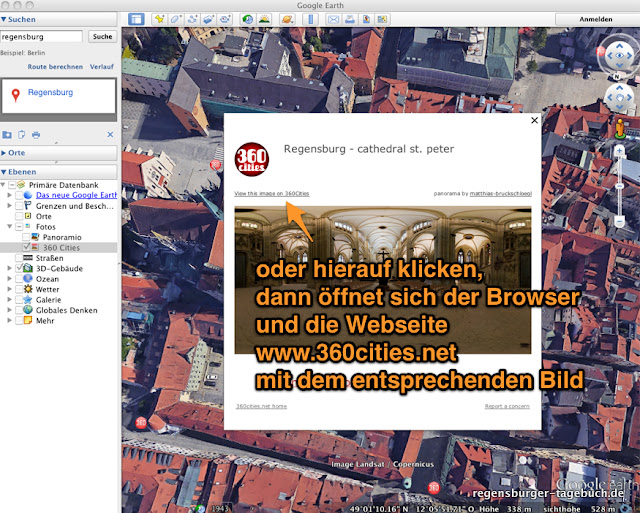Select the Globales Denken layer row
640x513 pixels.
pos(58,310)
